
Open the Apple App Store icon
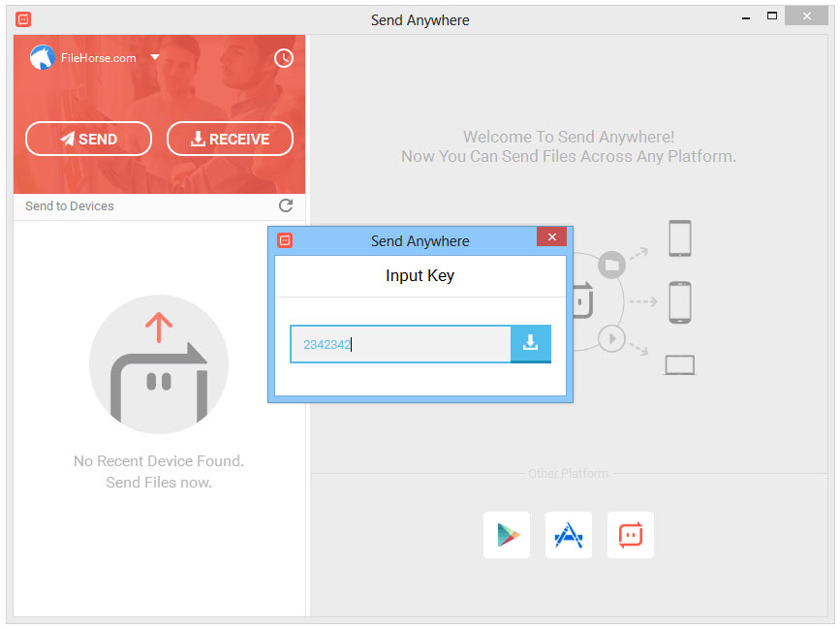coord(569,535)
